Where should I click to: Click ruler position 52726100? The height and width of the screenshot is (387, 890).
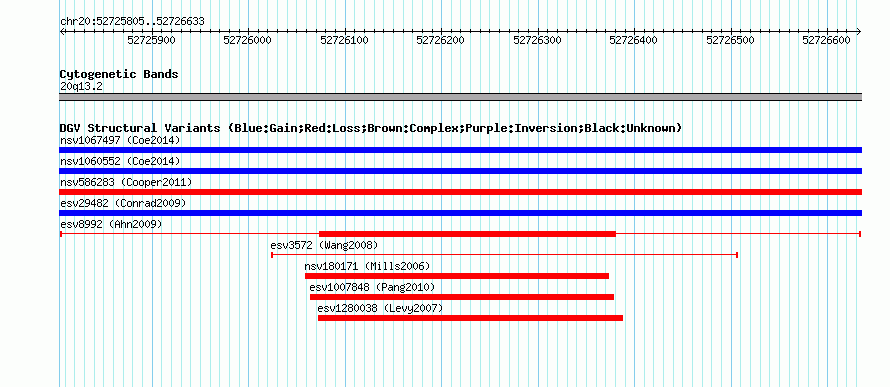tap(344, 40)
